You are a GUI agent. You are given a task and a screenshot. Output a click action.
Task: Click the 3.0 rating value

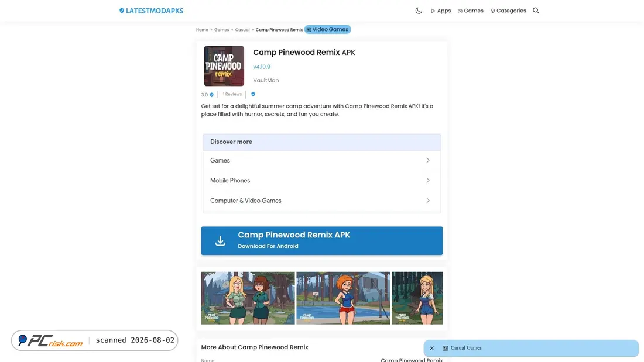pos(204,95)
